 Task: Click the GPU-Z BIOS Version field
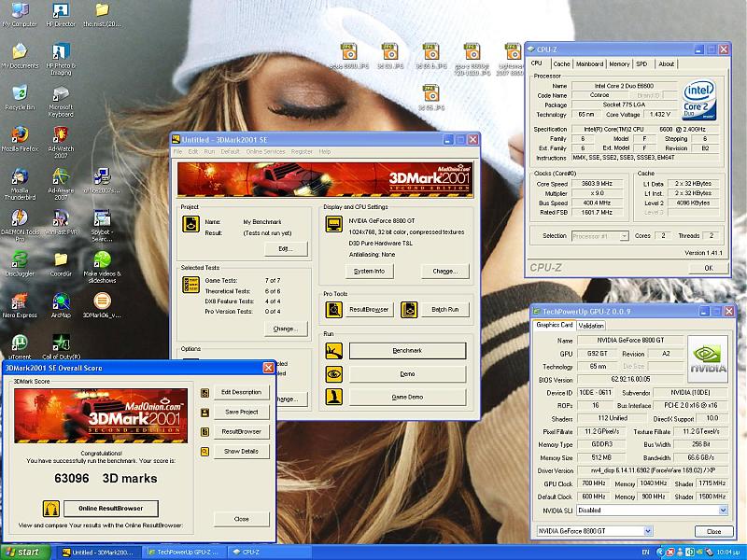tap(630, 380)
